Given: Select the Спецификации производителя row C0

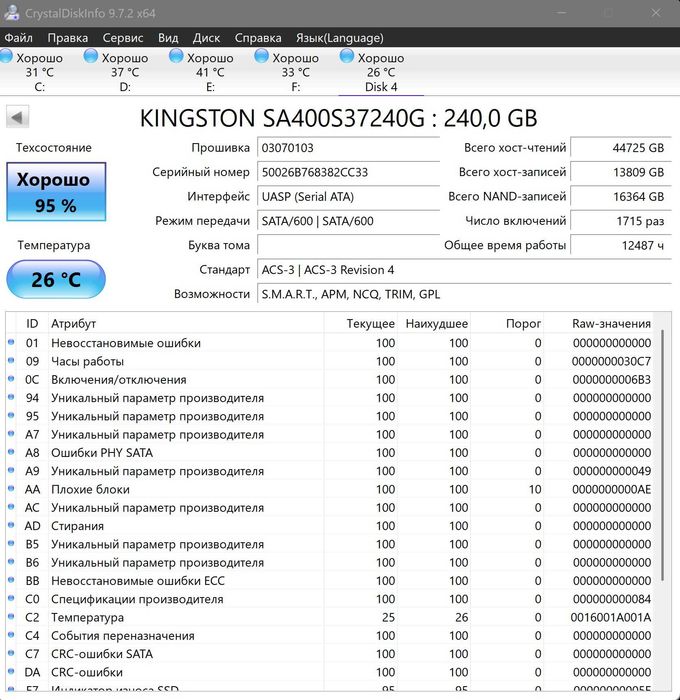Looking at the screenshot, I should tap(330, 599).
